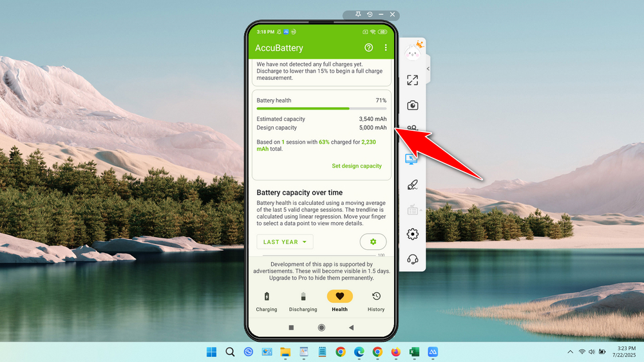This screenshot has width=644, height=362.
Task: Open Excel from the taskbar
Action: [414, 352]
